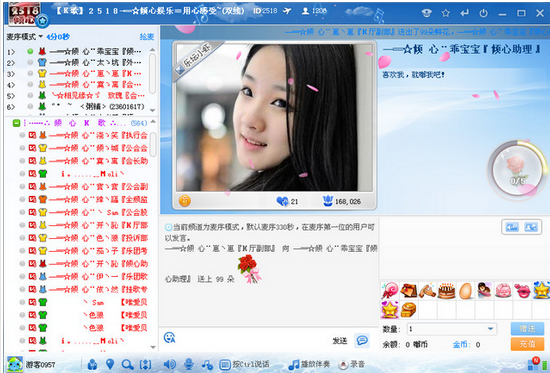Toggle the 按Ctrl说话 push-to-talk mode

point(244,365)
